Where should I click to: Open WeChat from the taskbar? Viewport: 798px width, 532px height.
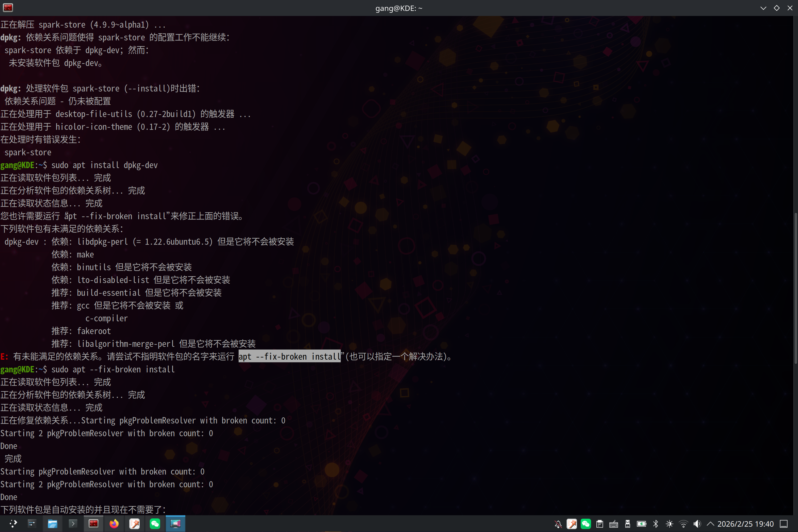[155, 523]
